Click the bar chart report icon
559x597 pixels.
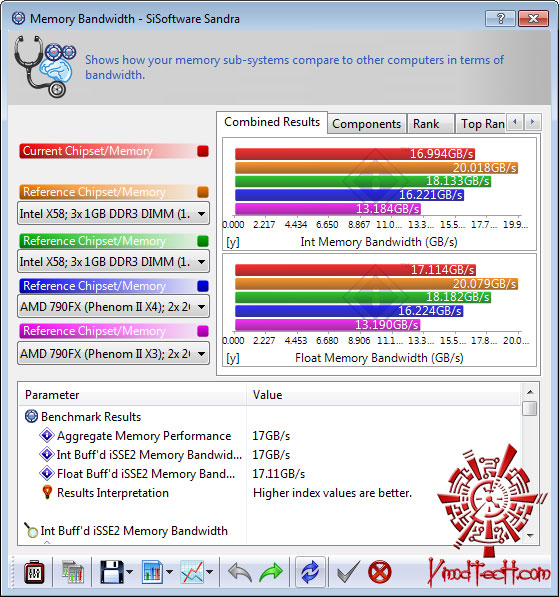point(152,572)
